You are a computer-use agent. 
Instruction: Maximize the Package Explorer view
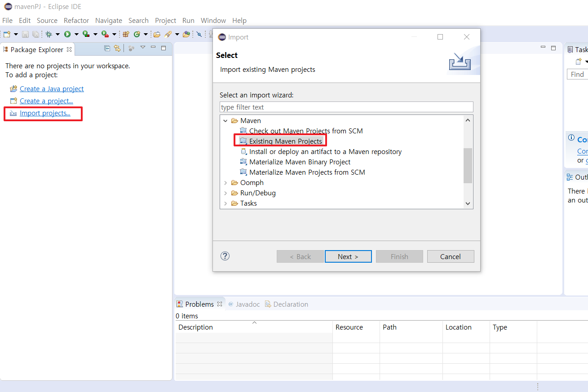pyautogui.click(x=164, y=48)
